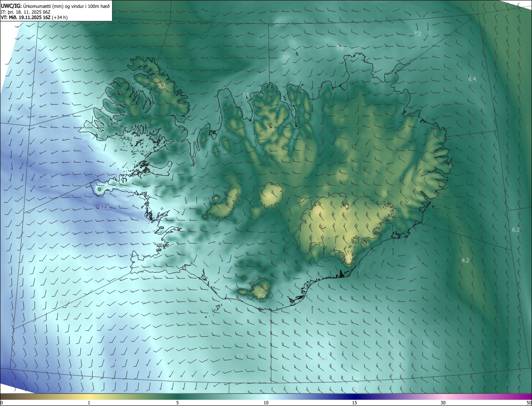Click the 6.3 value label on the map

click(x=516, y=230)
